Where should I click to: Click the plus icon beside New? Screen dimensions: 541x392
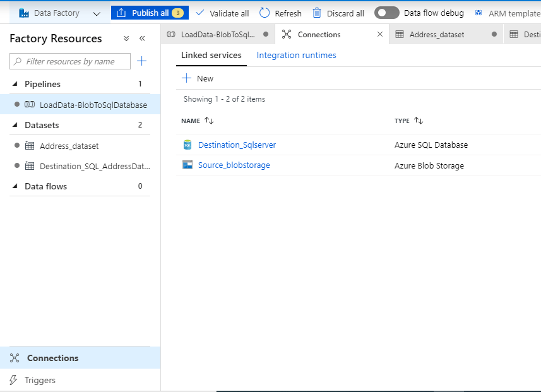tap(186, 78)
